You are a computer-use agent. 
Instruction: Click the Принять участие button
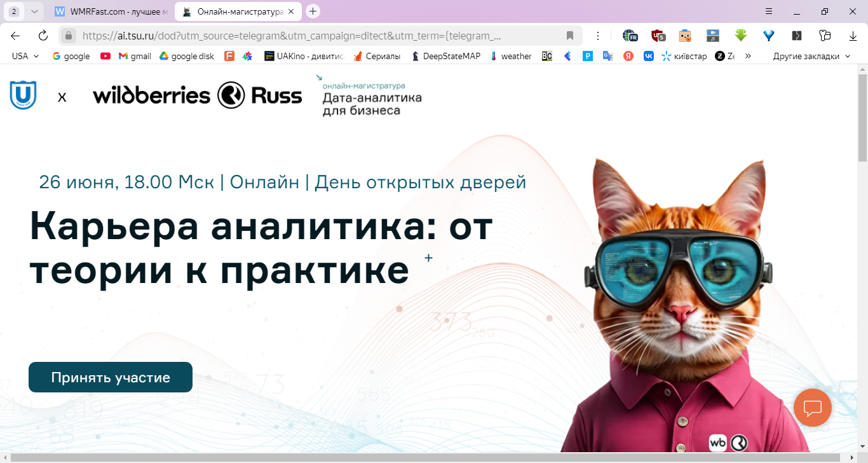(x=111, y=377)
